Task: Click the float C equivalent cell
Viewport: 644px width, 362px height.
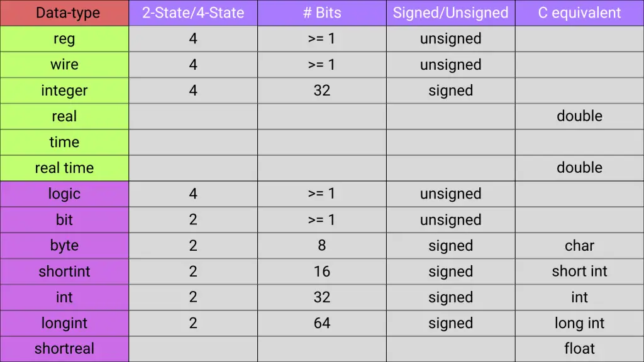Action: click(579, 349)
